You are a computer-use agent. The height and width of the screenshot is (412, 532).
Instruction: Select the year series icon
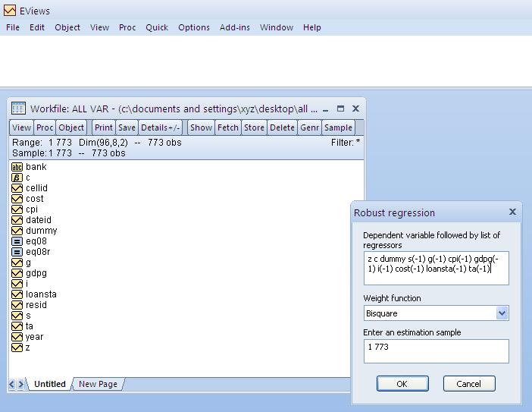tap(17, 337)
